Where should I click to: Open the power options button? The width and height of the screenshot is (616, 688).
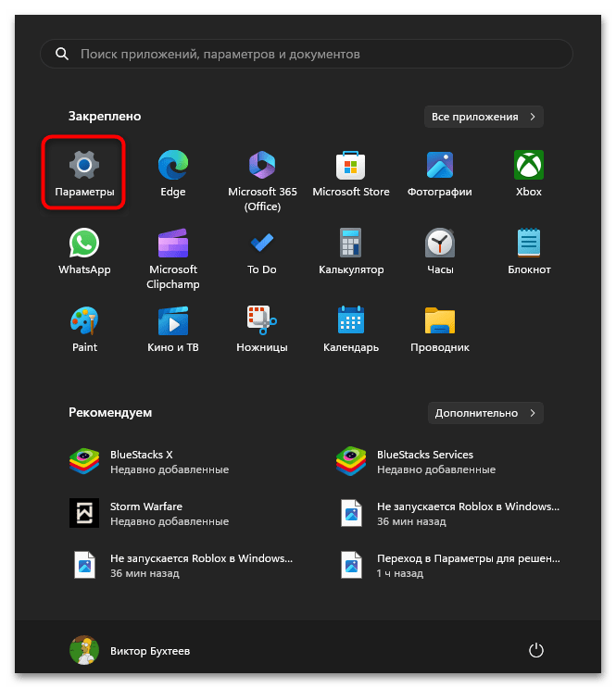click(x=535, y=650)
